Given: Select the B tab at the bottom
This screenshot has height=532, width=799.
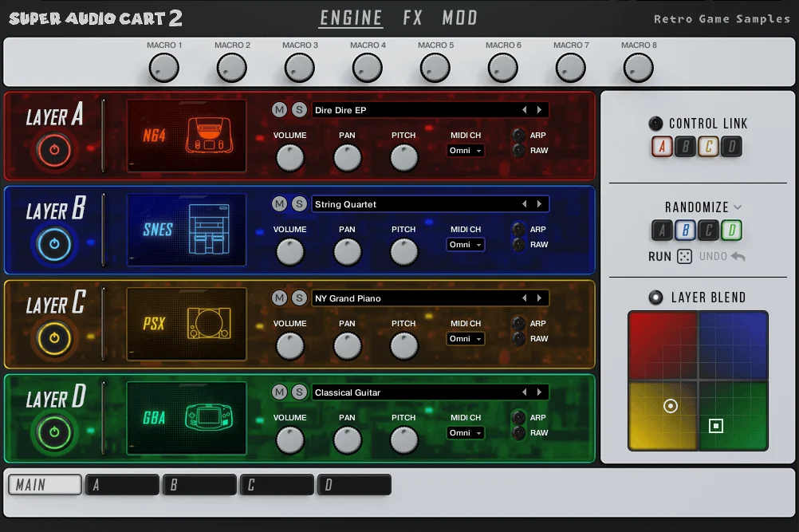Looking at the screenshot, I should [x=199, y=484].
